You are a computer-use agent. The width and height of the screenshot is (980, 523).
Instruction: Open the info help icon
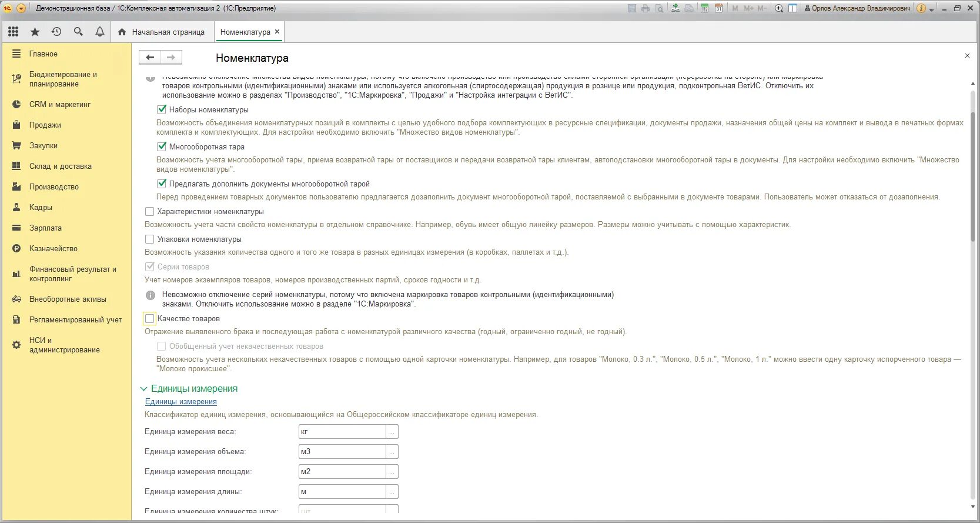point(921,8)
